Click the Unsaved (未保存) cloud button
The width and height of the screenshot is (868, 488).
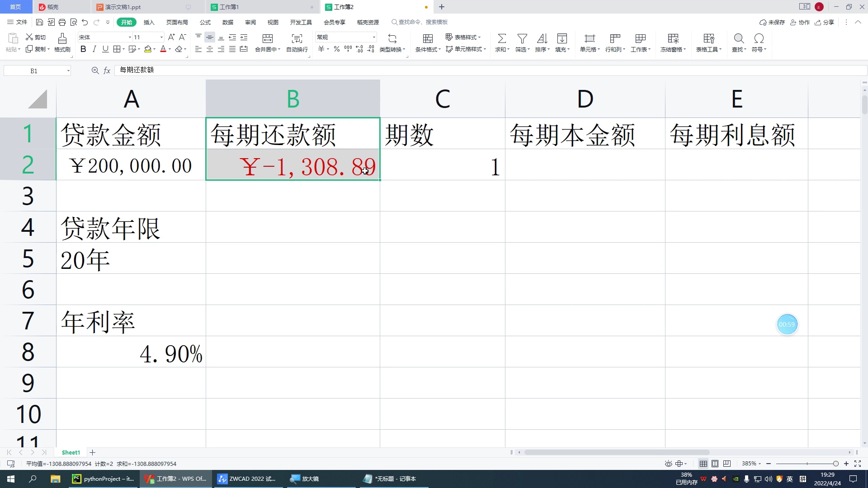[772, 22]
